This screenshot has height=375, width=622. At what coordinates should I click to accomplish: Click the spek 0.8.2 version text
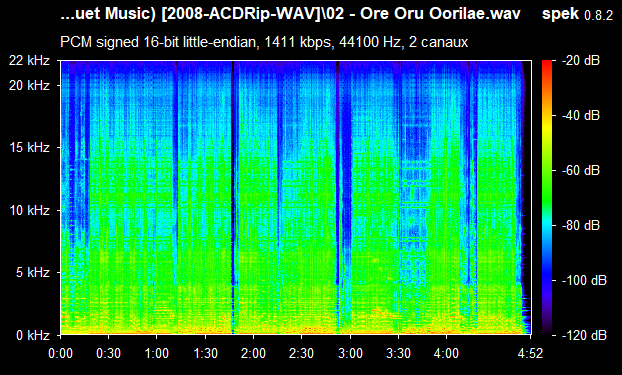tap(578, 14)
